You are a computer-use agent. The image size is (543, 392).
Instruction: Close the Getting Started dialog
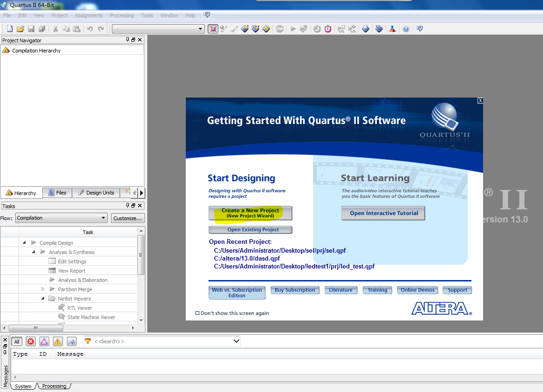point(480,100)
